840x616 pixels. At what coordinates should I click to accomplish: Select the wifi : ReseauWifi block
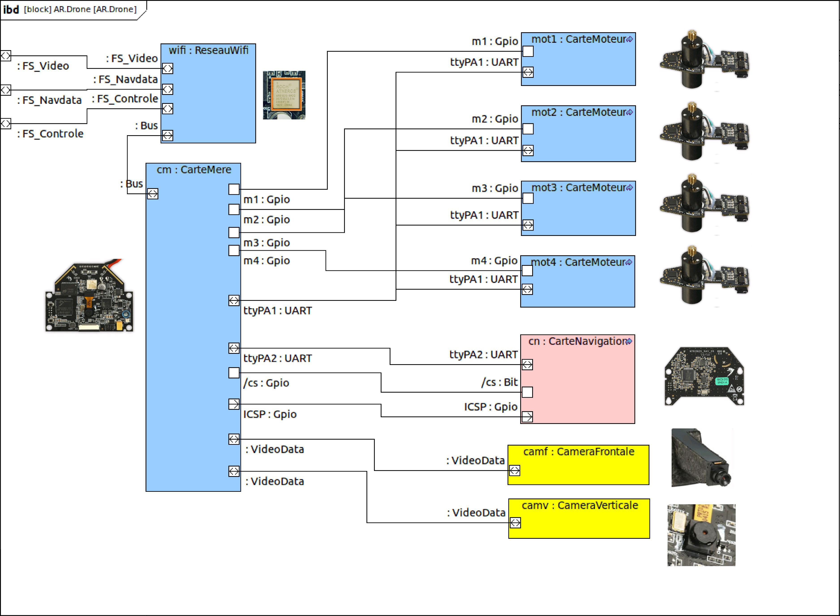(x=208, y=93)
